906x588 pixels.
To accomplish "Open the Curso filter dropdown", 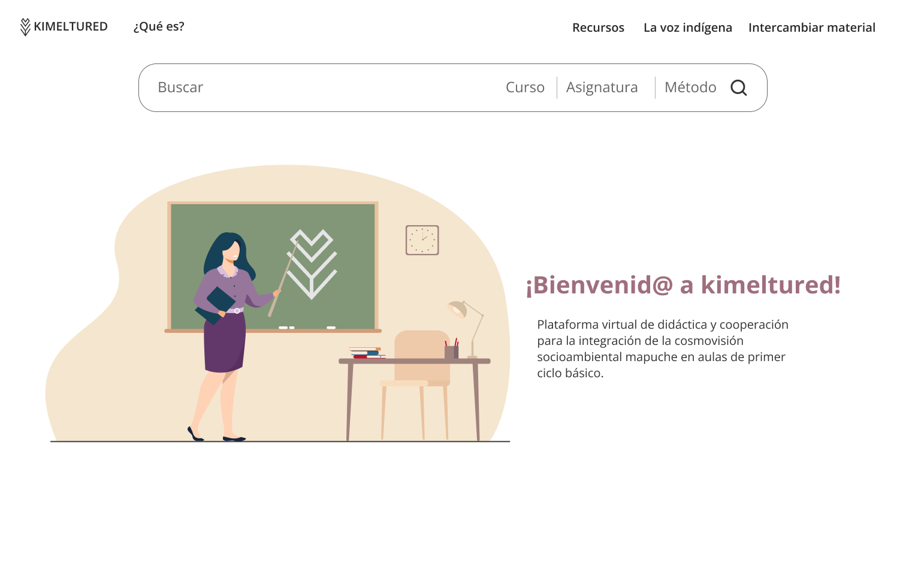I will click(525, 87).
